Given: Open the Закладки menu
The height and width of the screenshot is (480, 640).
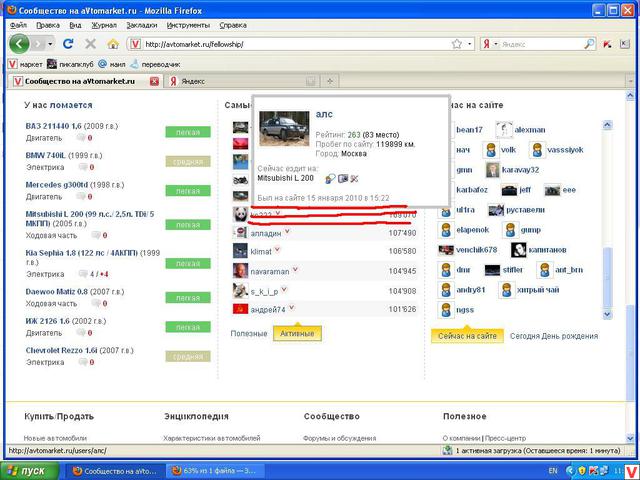Looking at the screenshot, I should [142, 25].
